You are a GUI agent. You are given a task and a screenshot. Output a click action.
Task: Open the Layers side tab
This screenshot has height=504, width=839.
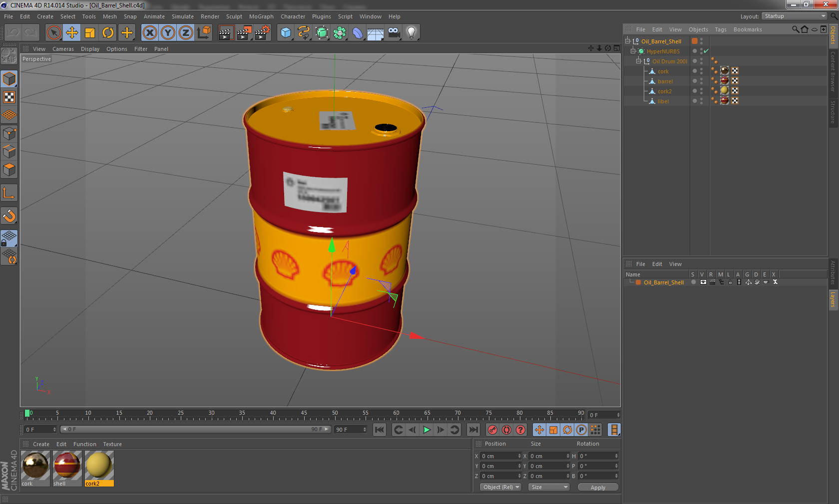click(x=833, y=300)
